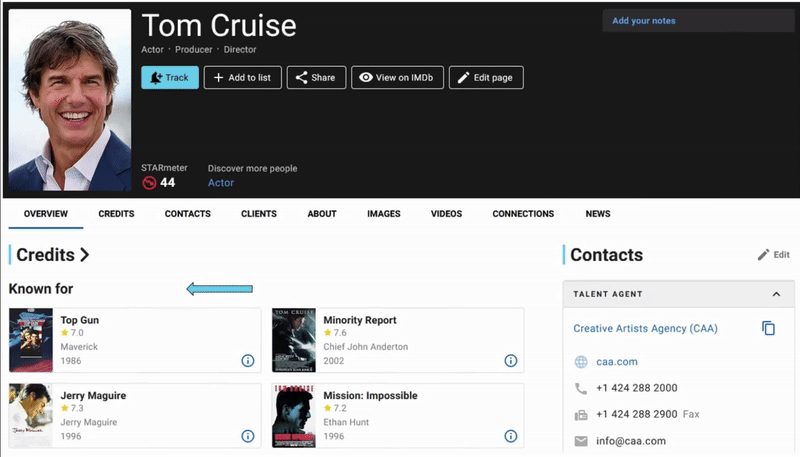Switch to the Credits tab

[x=116, y=214]
